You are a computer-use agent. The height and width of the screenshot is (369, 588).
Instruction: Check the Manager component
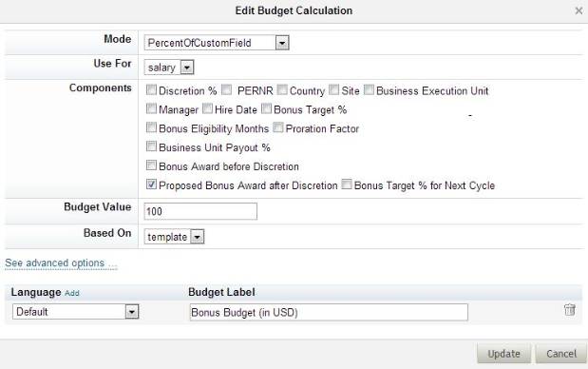coord(151,108)
